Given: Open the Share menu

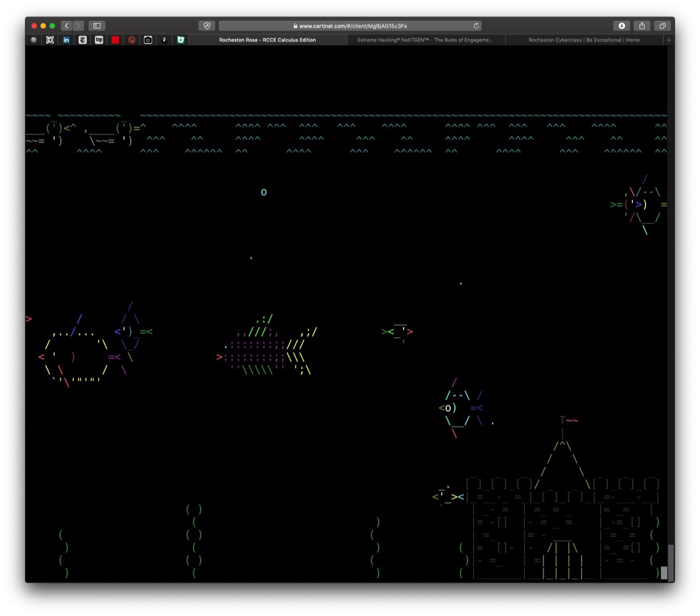Looking at the screenshot, I should pos(642,26).
